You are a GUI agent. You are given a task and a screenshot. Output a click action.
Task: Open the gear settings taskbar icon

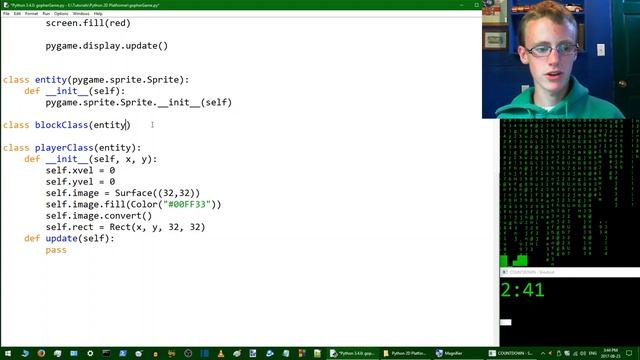(x=90, y=353)
